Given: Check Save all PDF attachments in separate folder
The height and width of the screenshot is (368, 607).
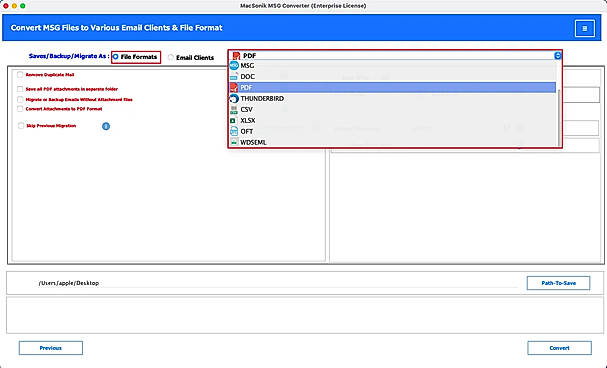Looking at the screenshot, I should [x=20, y=89].
